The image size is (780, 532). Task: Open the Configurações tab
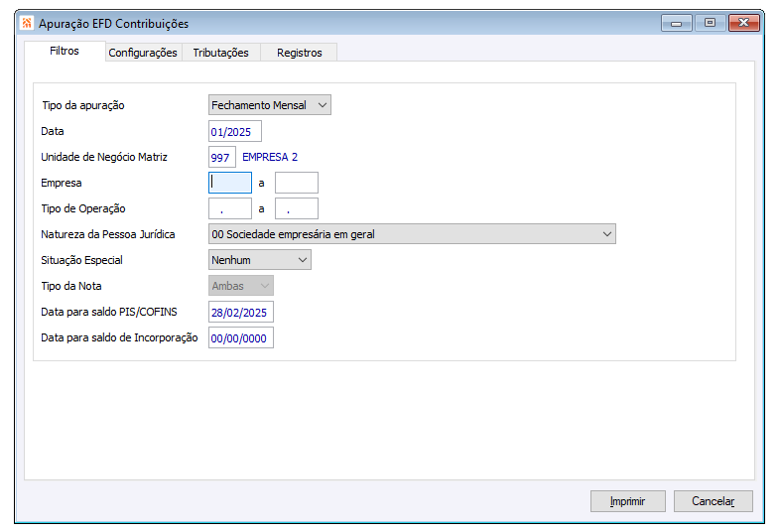(143, 53)
